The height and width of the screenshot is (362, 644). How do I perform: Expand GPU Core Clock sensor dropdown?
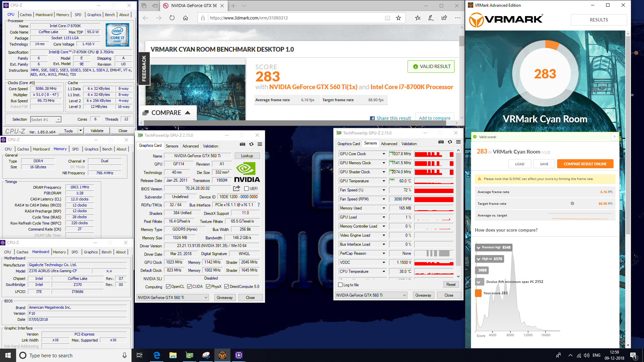click(384, 154)
